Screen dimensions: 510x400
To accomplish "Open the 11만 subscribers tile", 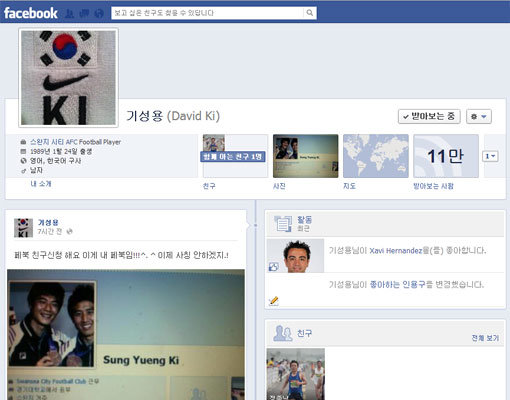I will [446, 156].
